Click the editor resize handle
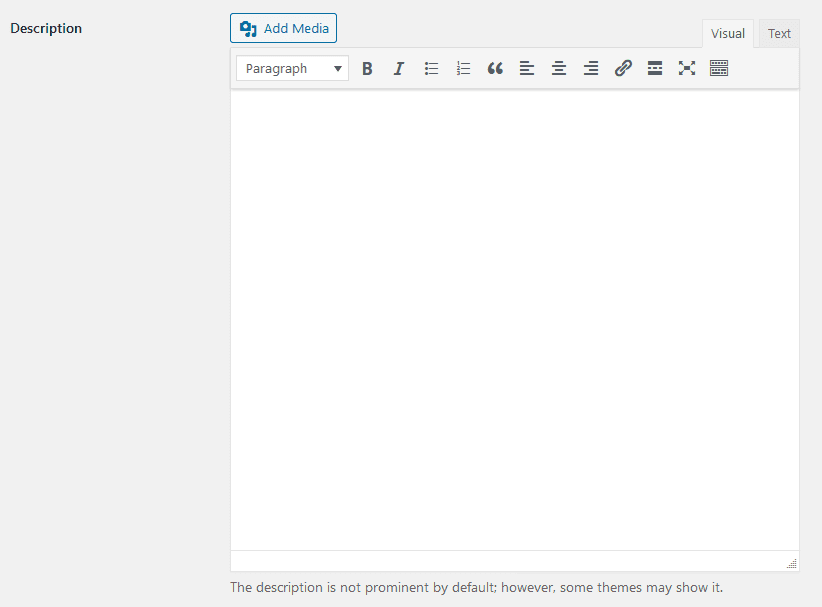The image size is (822, 607). point(791,564)
